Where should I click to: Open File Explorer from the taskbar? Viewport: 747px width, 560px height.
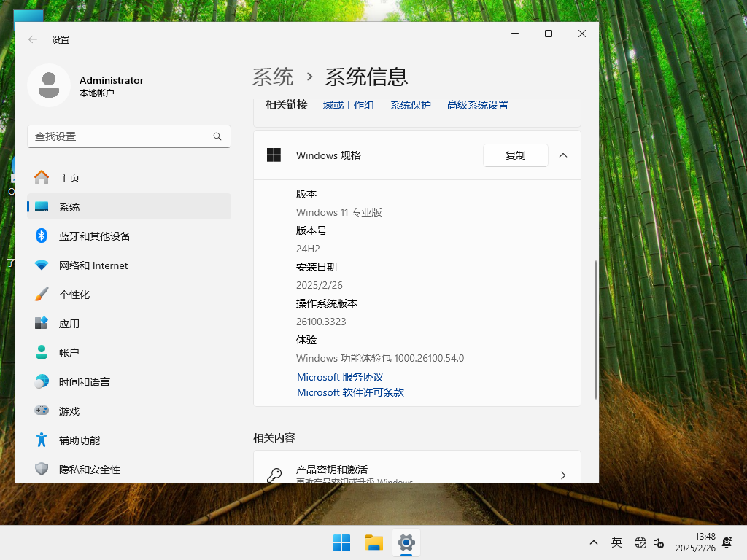pyautogui.click(x=373, y=542)
